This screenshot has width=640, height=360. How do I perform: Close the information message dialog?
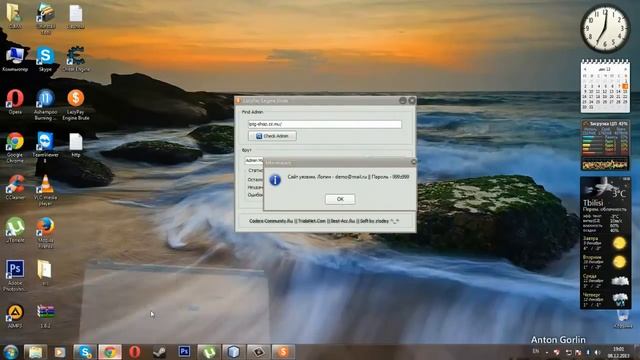(x=413, y=162)
